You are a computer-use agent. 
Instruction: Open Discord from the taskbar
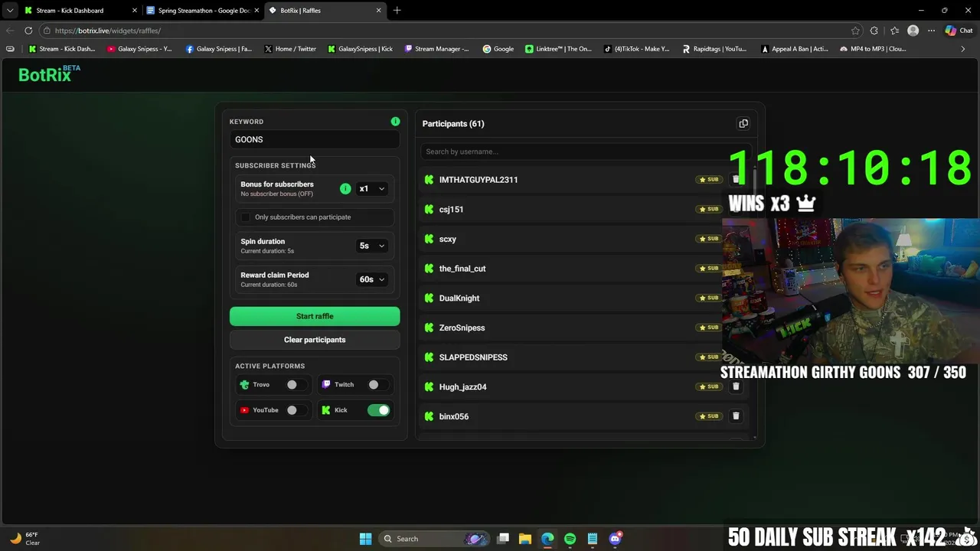(x=615, y=539)
